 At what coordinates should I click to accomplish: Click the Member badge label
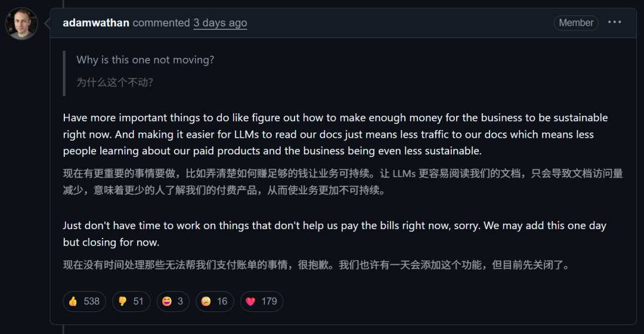576,23
